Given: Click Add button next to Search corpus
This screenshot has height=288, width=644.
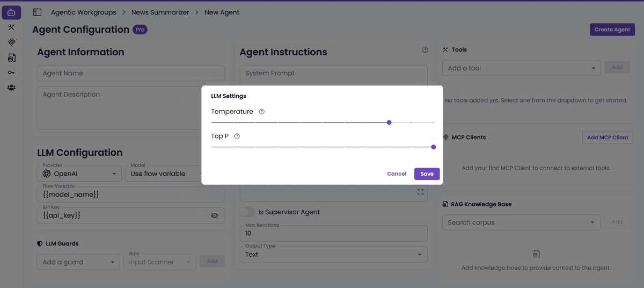Looking at the screenshot, I should point(617,222).
